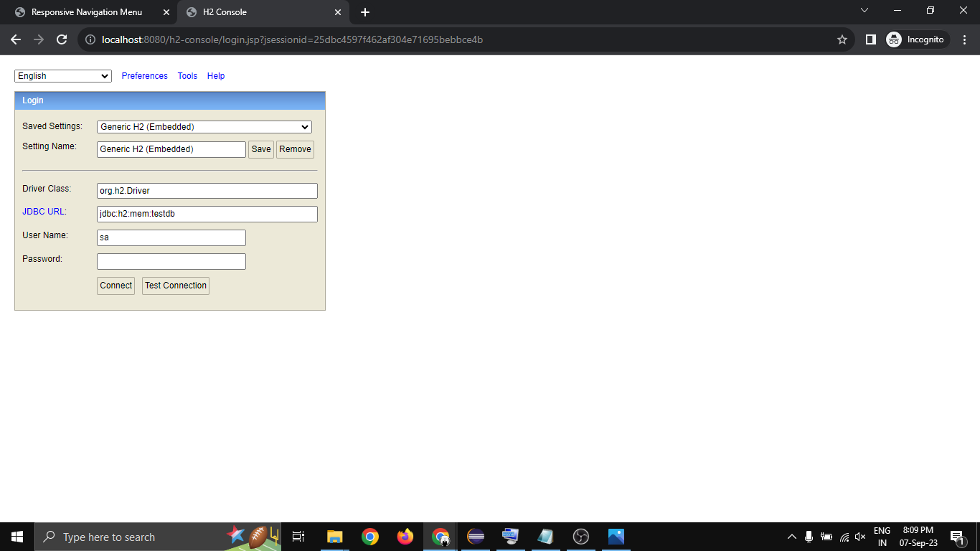Viewport: 980px width, 551px height.
Task: Open the computer monitor app on taskbar
Action: coord(511,537)
